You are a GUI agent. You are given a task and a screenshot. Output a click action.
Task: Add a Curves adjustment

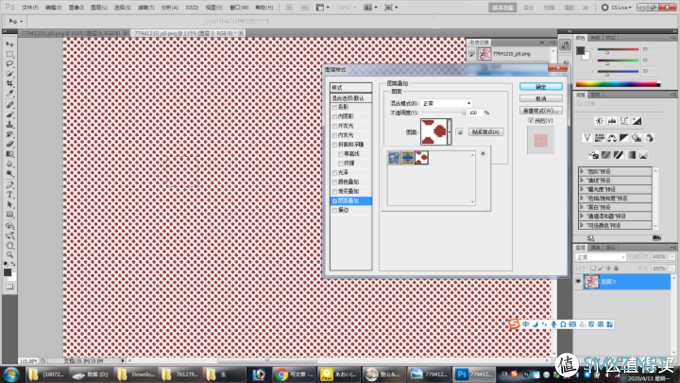click(624, 121)
